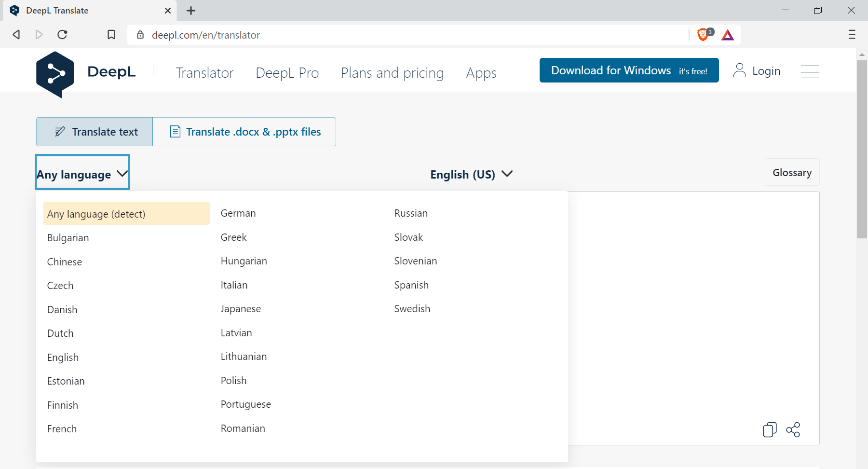
Task: Open the English (US) target language dropdown
Action: (x=471, y=174)
